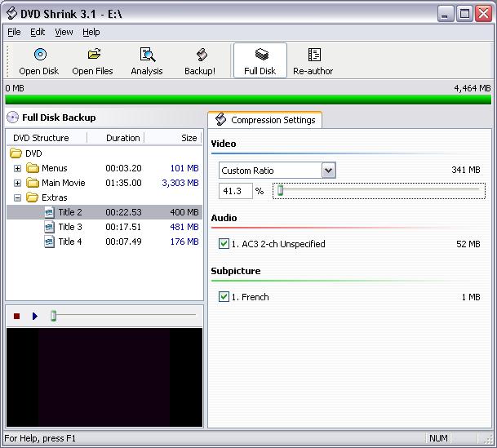
Task: Click the Title 2 film icon
Action: 49,212
